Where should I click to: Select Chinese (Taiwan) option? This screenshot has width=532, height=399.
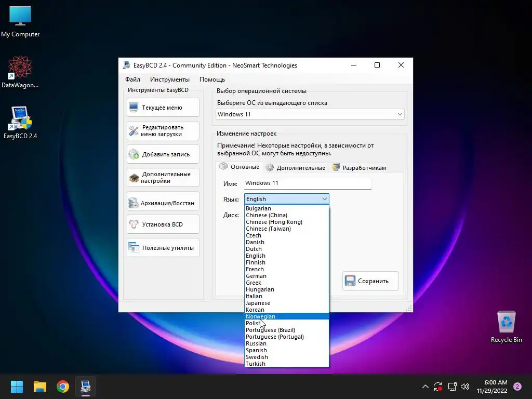[x=287, y=229]
